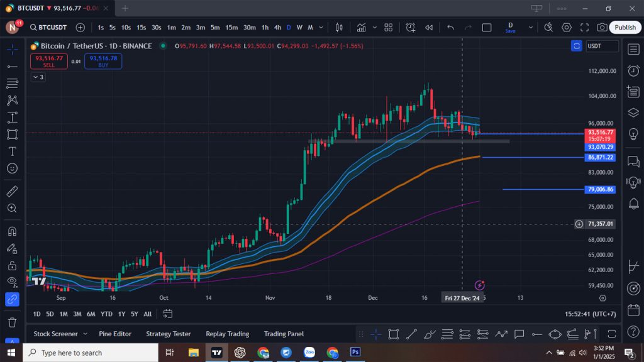
Task: Open chart settings with the gear icon
Action: (x=566, y=28)
